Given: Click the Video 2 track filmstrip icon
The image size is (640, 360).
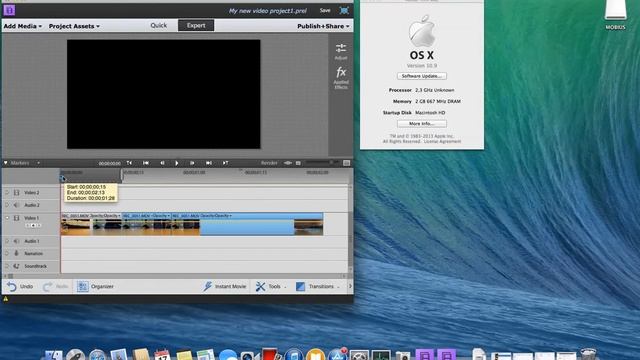Looking at the screenshot, I should tap(17, 192).
